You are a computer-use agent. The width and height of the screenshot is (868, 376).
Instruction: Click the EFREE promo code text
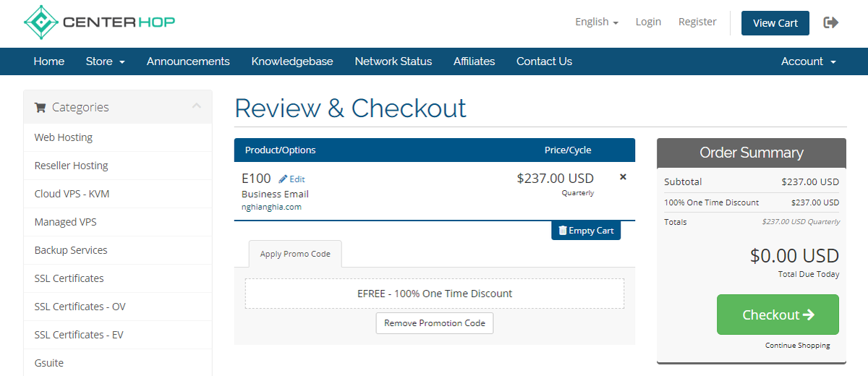click(435, 294)
